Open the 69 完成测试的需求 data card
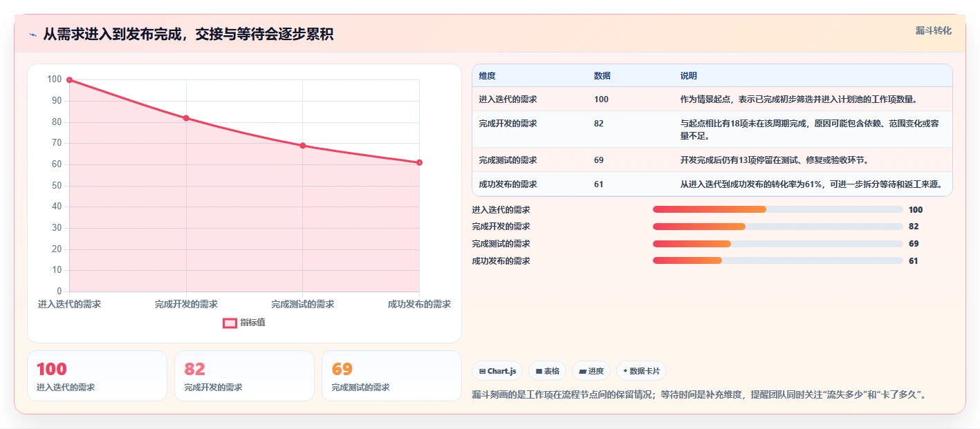Screen dimensions: 980x429 391,376
